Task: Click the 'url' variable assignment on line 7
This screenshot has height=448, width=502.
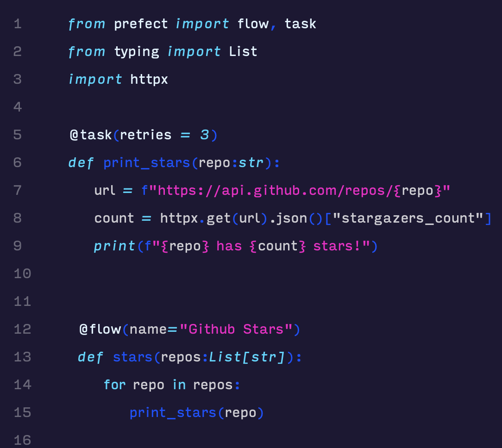Action: click(x=105, y=191)
